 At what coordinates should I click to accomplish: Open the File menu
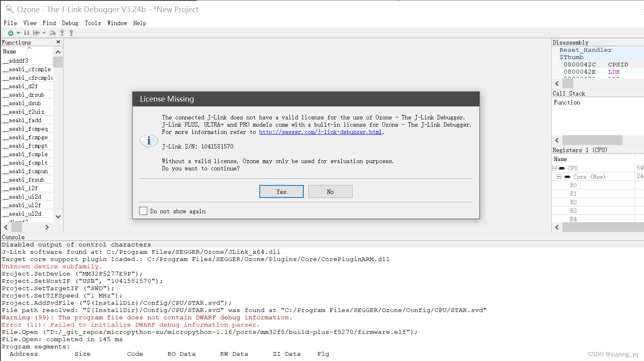(10, 23)
